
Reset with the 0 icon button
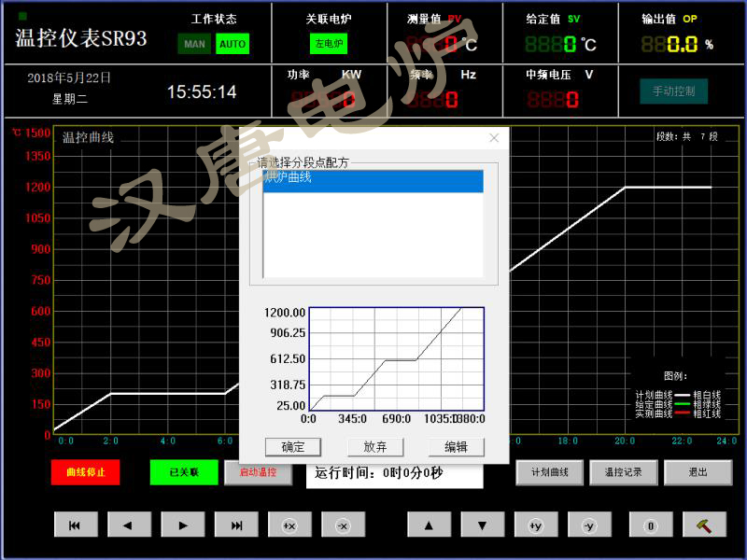[651, 525]
